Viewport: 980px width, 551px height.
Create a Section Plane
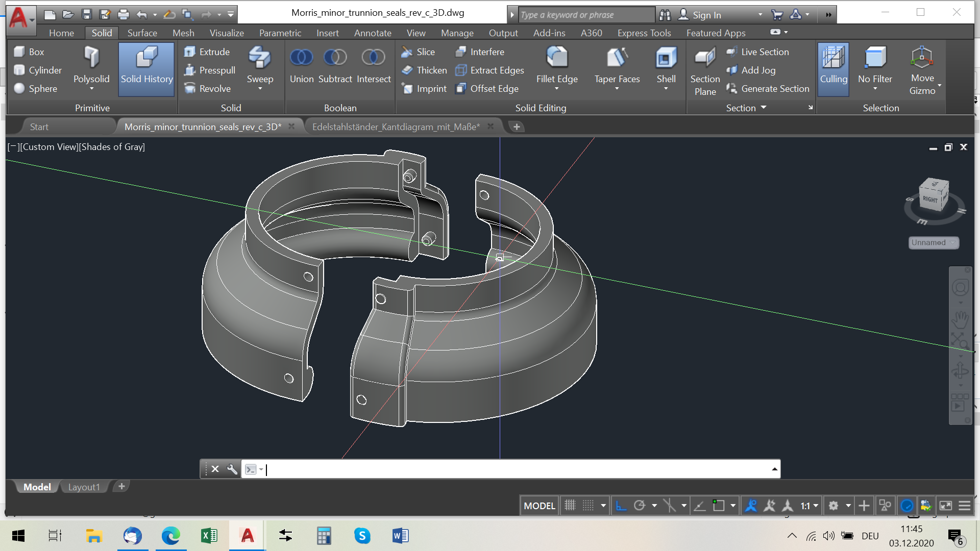tap(705, 71)
